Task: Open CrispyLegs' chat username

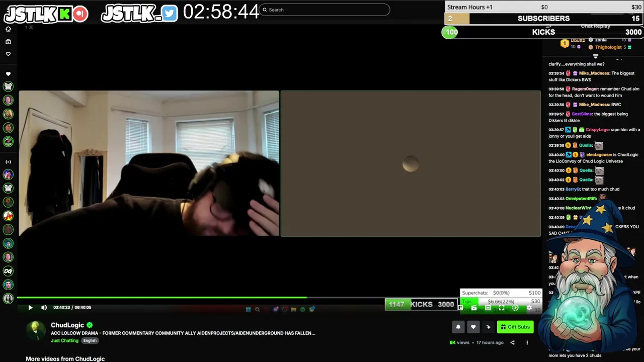Action: point(597,130)
